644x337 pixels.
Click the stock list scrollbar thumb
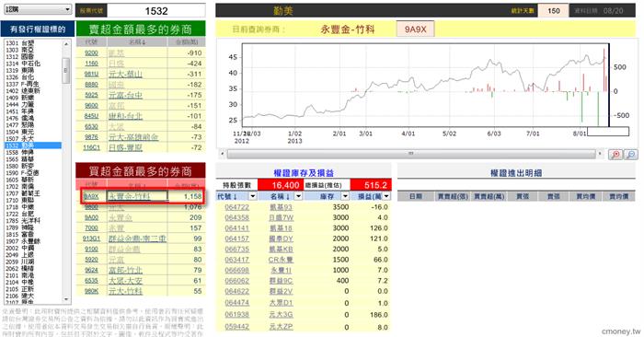tap(65, 70)
